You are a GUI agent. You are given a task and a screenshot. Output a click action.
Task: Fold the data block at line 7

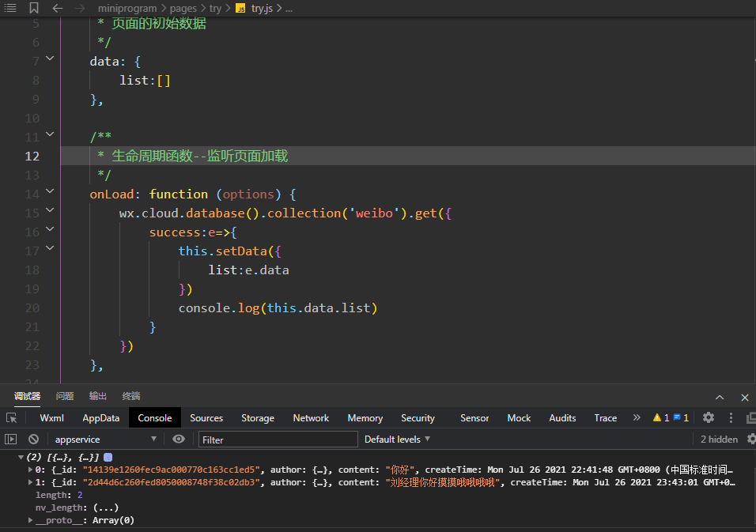pos(50,58)
